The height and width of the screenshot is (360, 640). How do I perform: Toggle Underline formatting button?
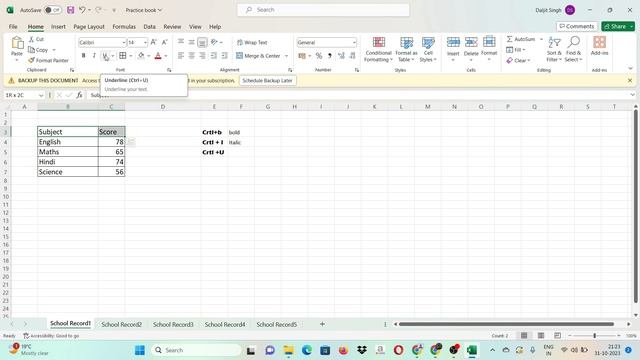[105, 56]
